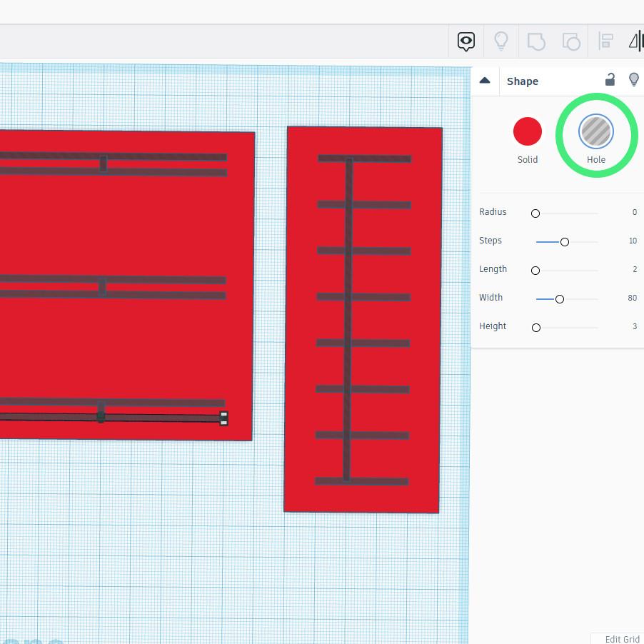Open Edit Grid settings

click(622, 639)
